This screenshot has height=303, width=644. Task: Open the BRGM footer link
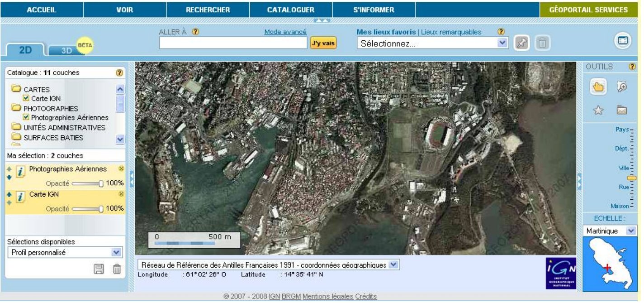291,297
